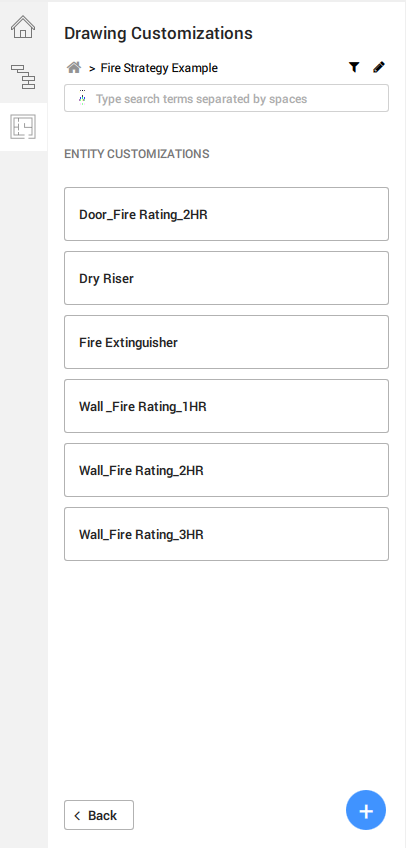Image resolution: width=406 pixels, height=848 pixels.
Task: Focus the search terms input field
Action: [x=227, y=98]
